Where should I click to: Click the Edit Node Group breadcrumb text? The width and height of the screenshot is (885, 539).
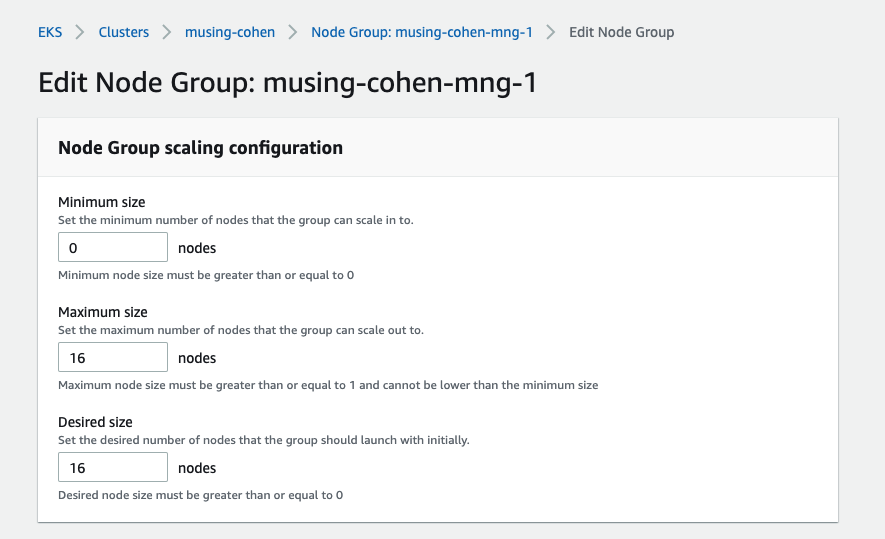(x=621, y=32)
